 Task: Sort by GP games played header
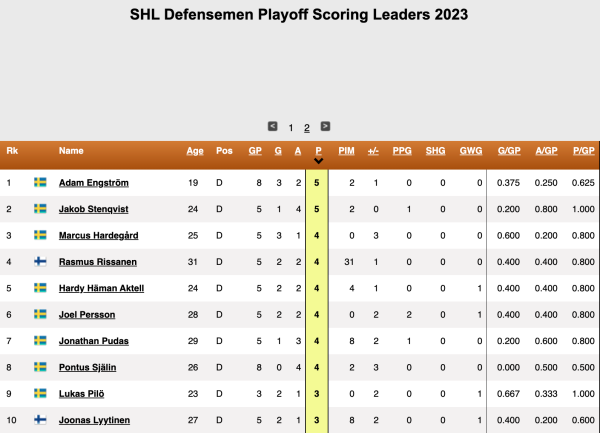(x=255, y=151)
